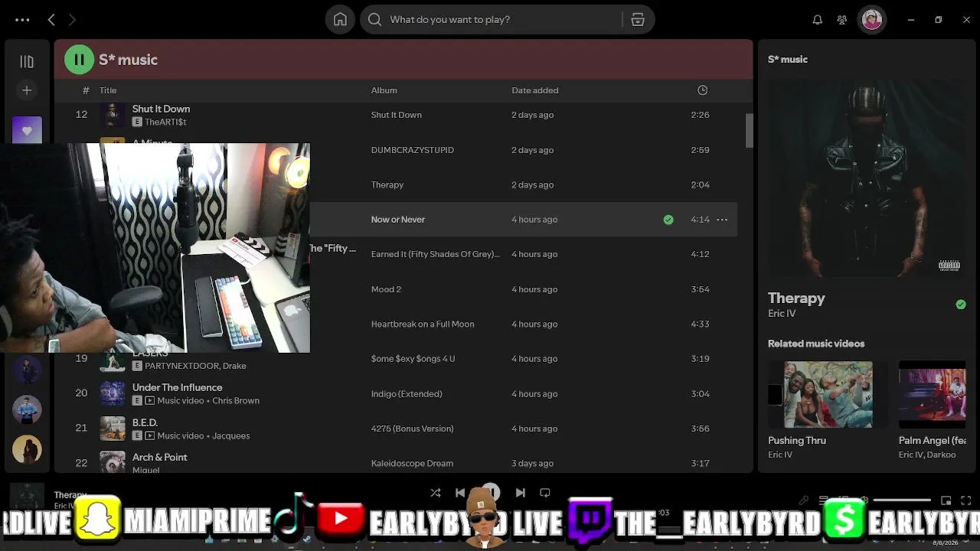Viewport: 980px width, 551px height.
Task: Open the 4275 (Bonus Version) album
Action: click(x=412, y=429)
